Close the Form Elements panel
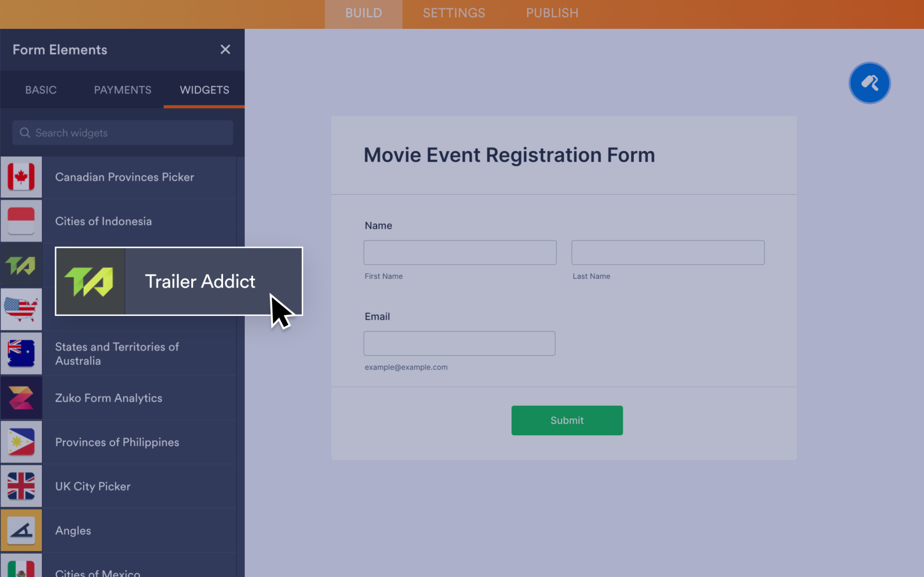The height and width of the screenshot is (577, 924). (225, 49)
